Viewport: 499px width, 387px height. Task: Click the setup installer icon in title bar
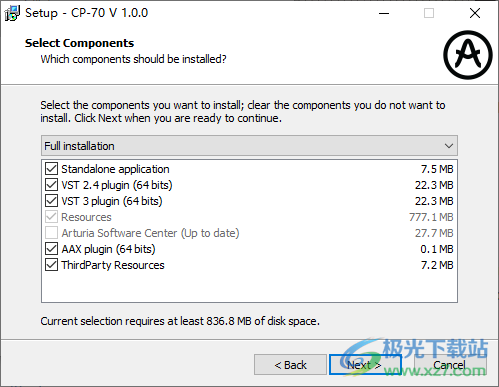coord(12,13)
